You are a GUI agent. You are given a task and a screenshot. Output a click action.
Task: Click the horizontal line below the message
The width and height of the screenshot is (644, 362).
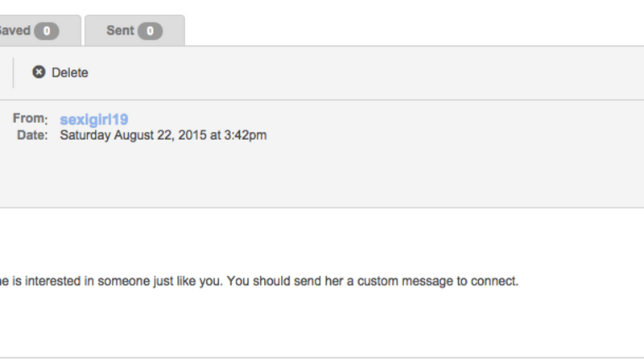coord(322,357)
